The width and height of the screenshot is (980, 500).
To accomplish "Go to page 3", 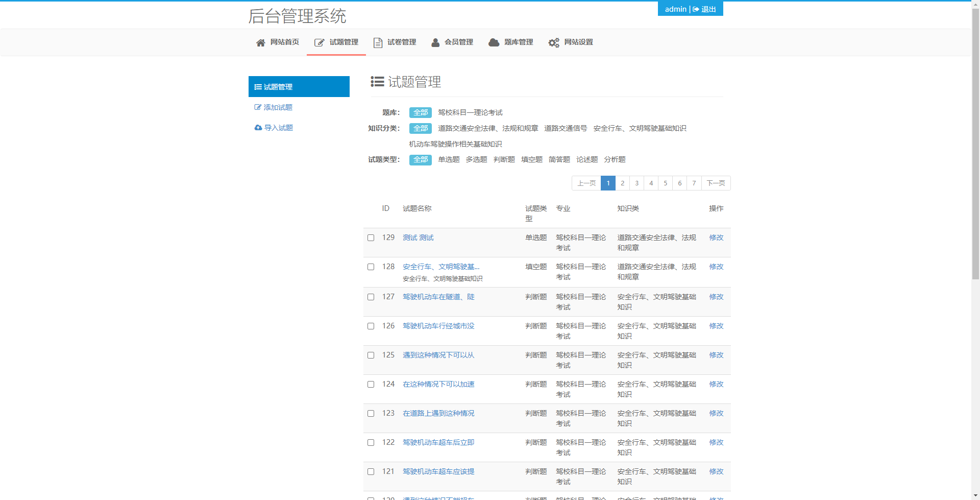I will 637,183.
